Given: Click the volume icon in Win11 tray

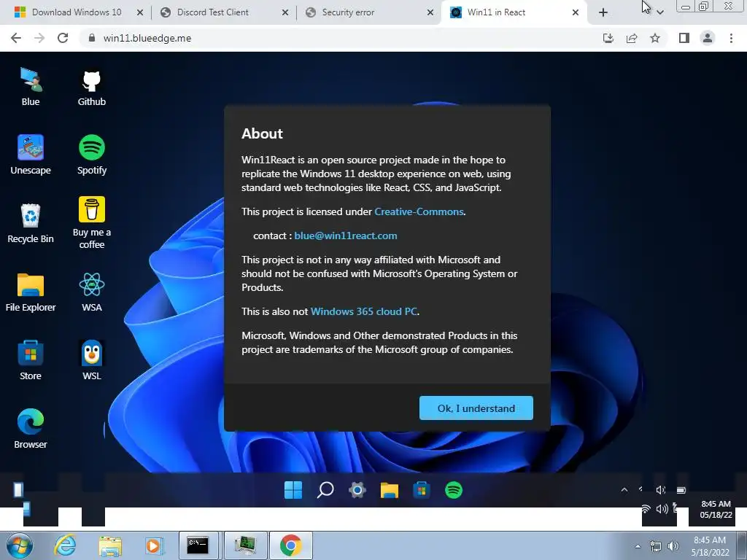Looking at the screenshot, I should 660,490.
